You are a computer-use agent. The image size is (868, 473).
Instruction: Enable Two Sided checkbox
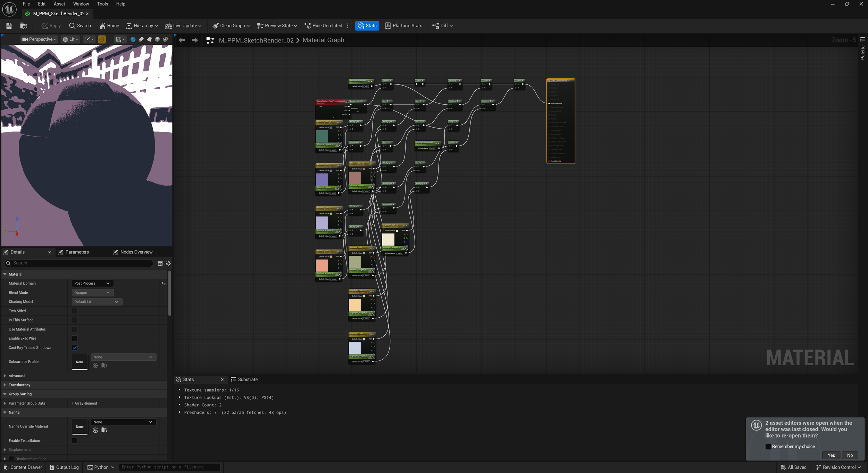tap(75, 311)
